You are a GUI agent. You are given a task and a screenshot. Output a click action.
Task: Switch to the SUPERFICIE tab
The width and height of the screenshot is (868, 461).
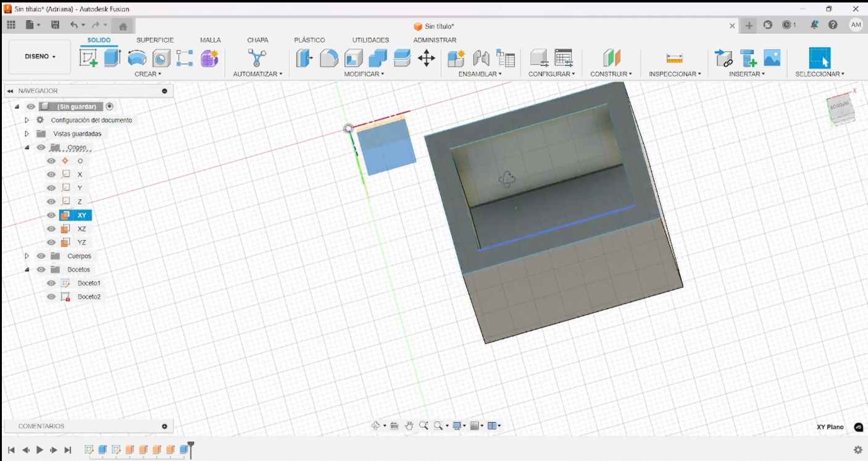[155, 40]
